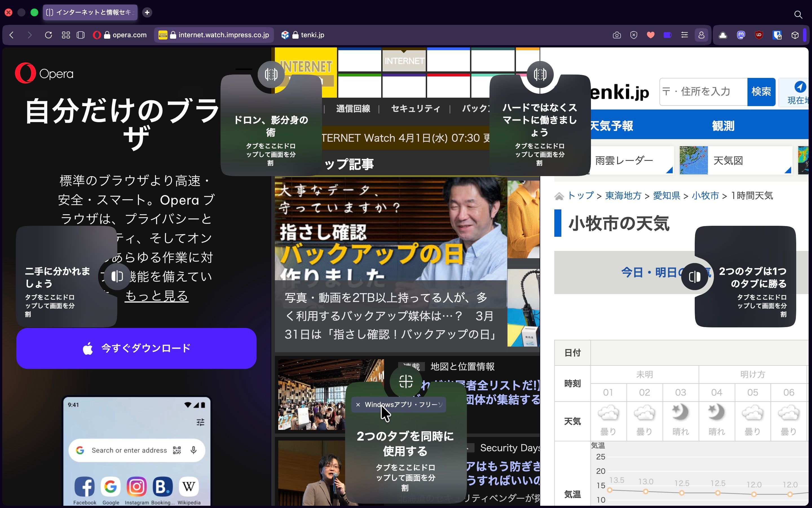
Task: Click 東海地方 in breadcrumb
Action: 623,196
